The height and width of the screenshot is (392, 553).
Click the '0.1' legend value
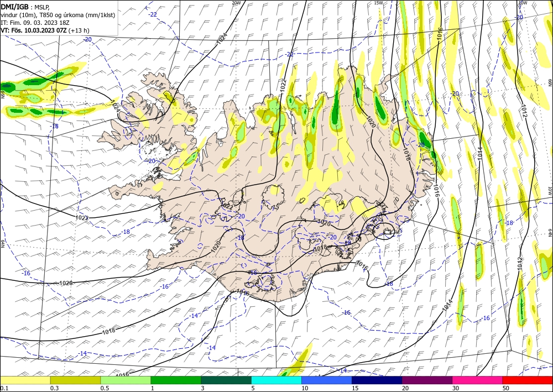point(3,388)
